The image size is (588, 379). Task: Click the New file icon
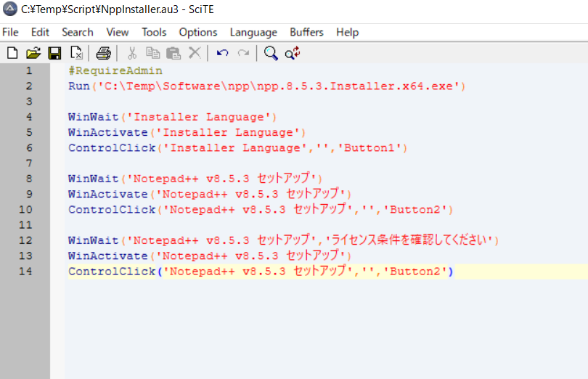[12, 53]
